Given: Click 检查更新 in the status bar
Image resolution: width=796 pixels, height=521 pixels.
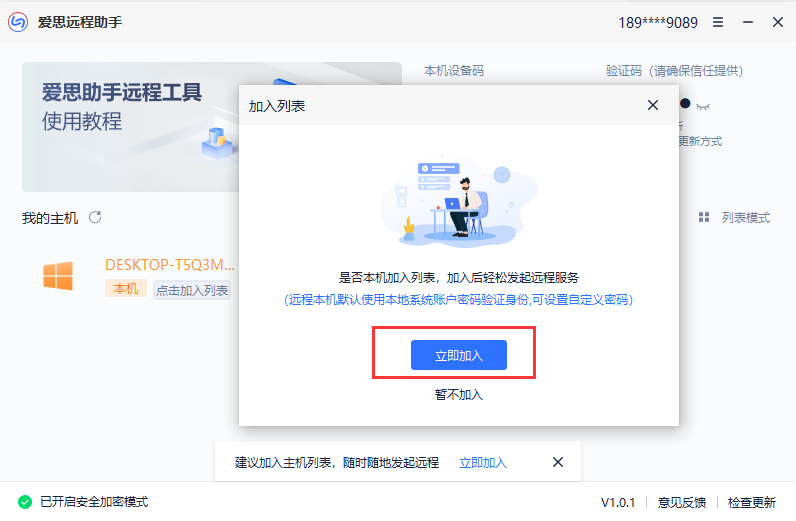Looking at the screenshot, I should coord(752,502).
